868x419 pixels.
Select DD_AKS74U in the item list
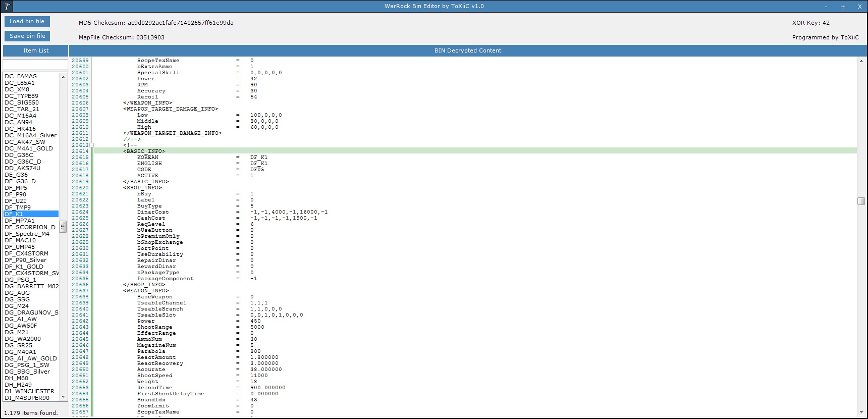(22, 168)
